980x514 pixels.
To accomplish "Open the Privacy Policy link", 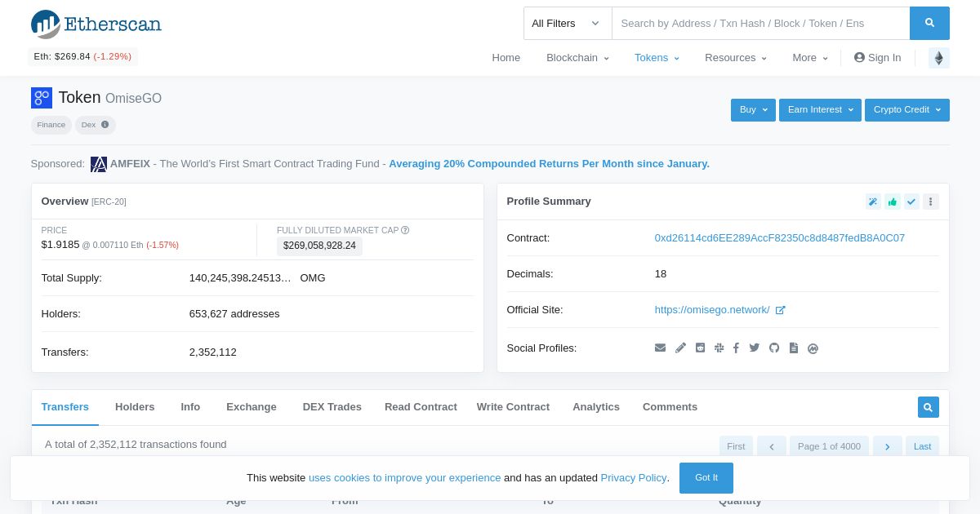I will coord(634,478).
